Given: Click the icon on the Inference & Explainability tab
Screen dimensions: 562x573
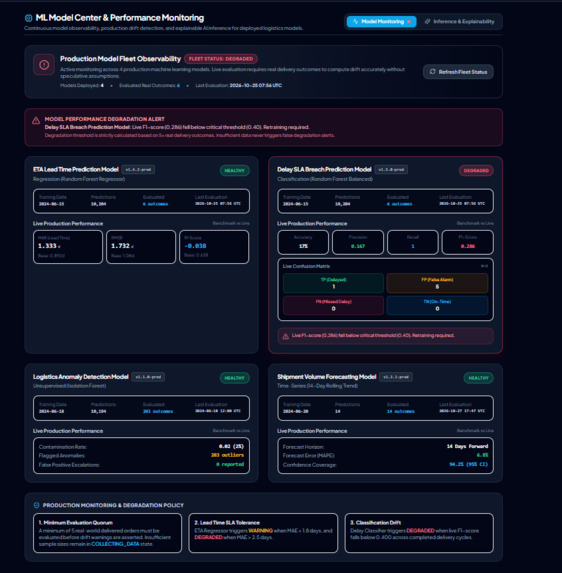Looking at the screenshot, I should (x=427, y=22).
